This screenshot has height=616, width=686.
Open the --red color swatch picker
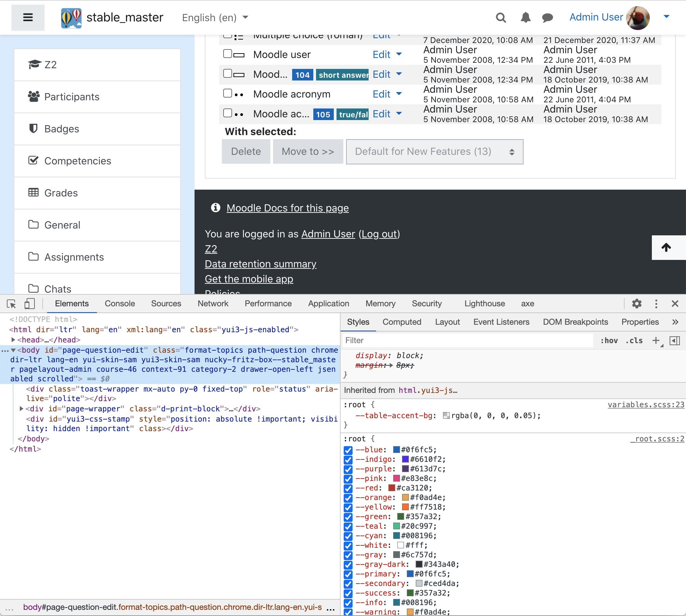coord(391,488)
